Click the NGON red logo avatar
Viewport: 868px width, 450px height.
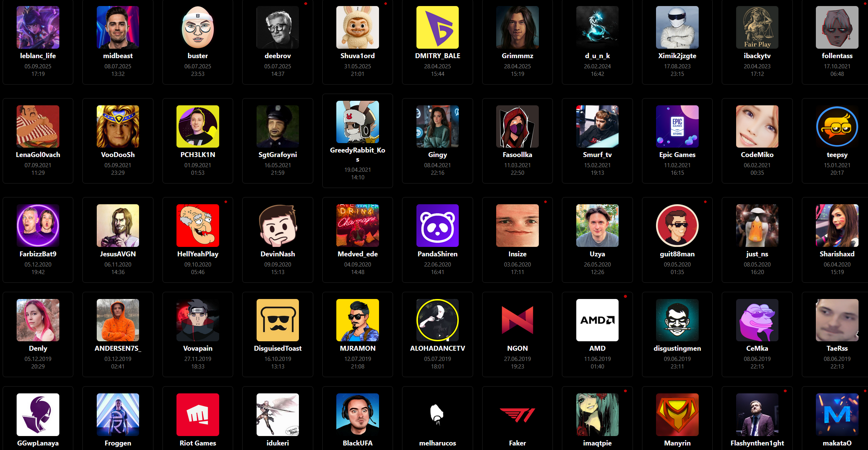click(517, 320)
